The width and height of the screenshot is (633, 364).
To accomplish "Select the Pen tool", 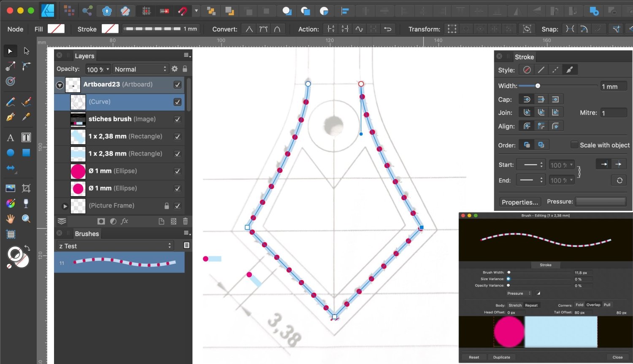I will [11, 117].
